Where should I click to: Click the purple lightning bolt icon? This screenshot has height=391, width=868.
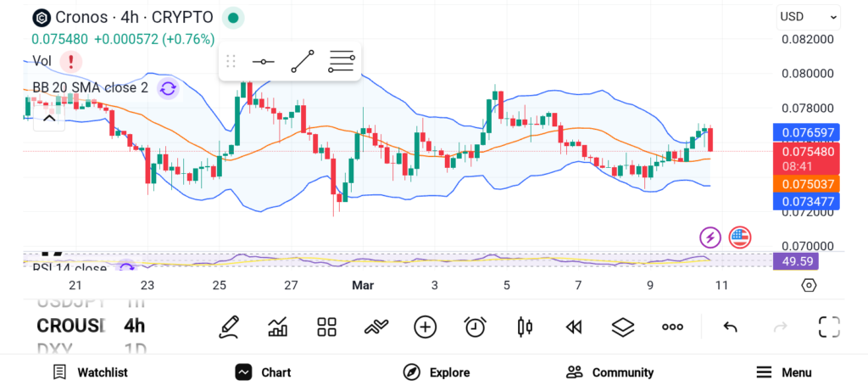(x=709, y=237)
